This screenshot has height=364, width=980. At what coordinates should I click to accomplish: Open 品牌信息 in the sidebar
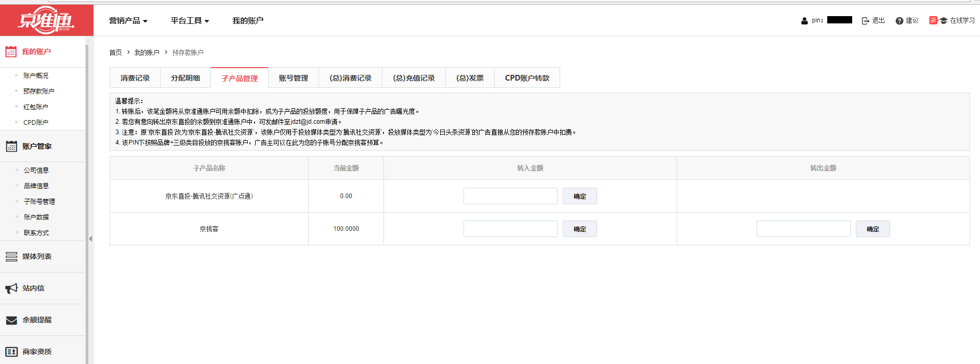(x=36, y=186)
